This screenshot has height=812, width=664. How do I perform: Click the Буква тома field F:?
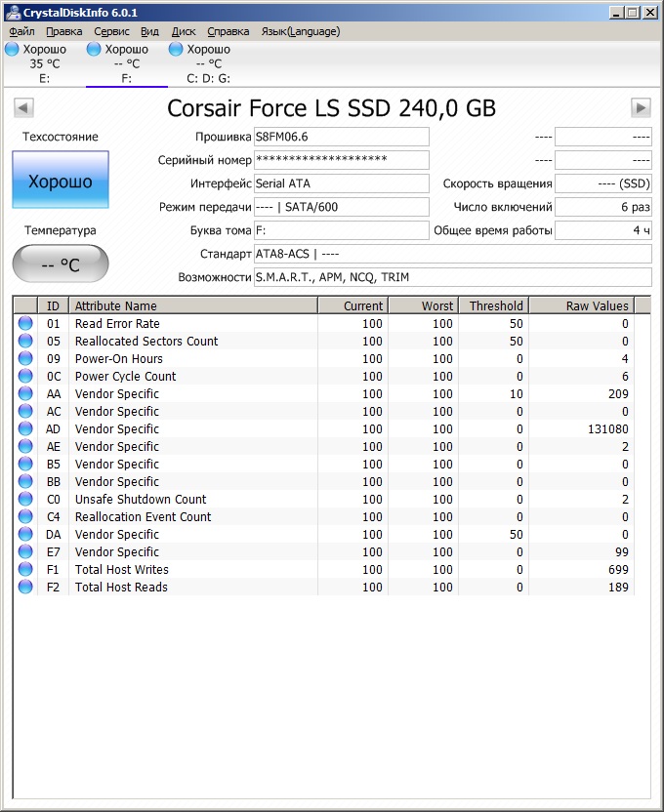[x=342, y=230]
